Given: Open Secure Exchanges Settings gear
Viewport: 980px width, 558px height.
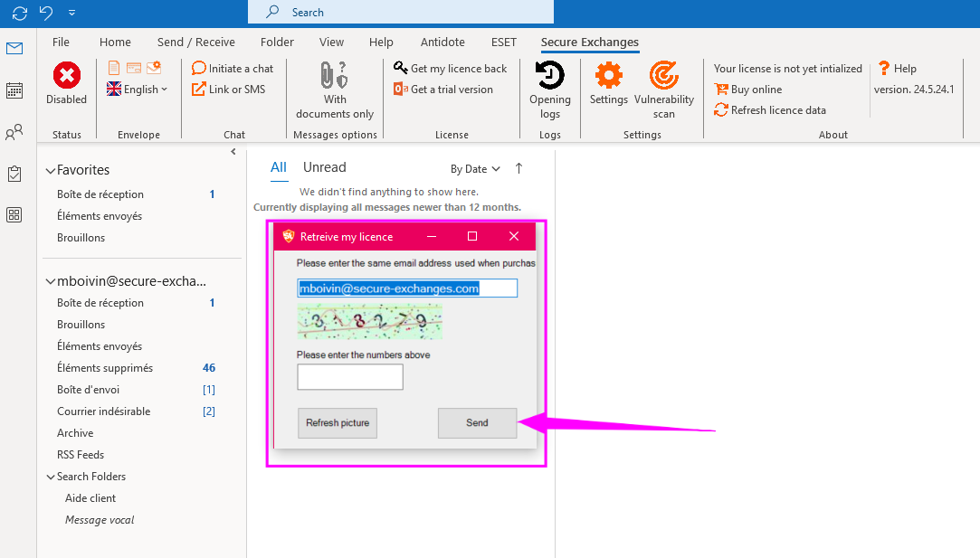Looking at the screenshot, I should 609,83.
